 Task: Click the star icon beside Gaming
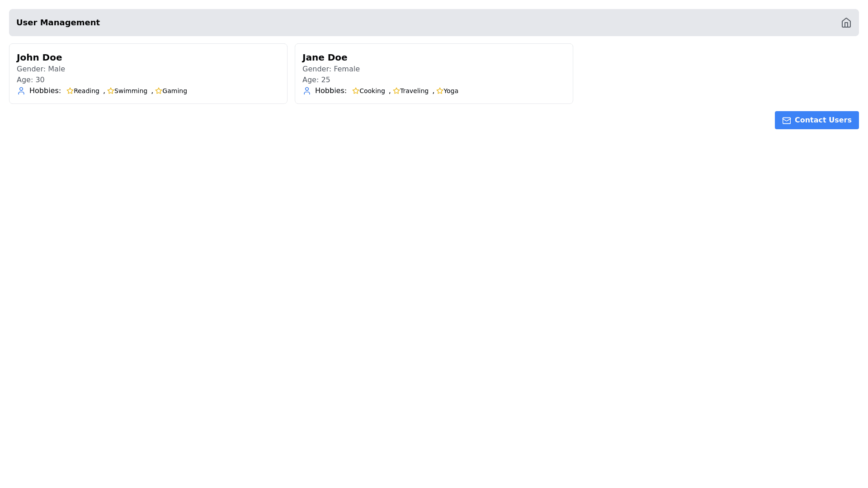[159, 91]
